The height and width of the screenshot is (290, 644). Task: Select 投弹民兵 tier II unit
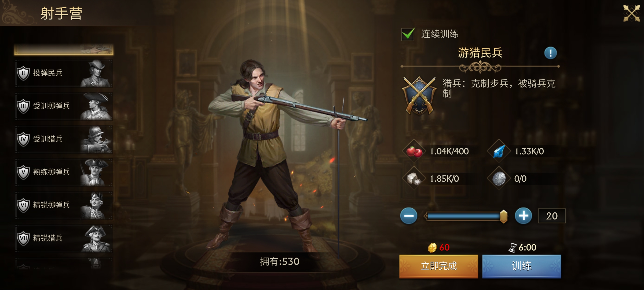click(x=64, y=73)
